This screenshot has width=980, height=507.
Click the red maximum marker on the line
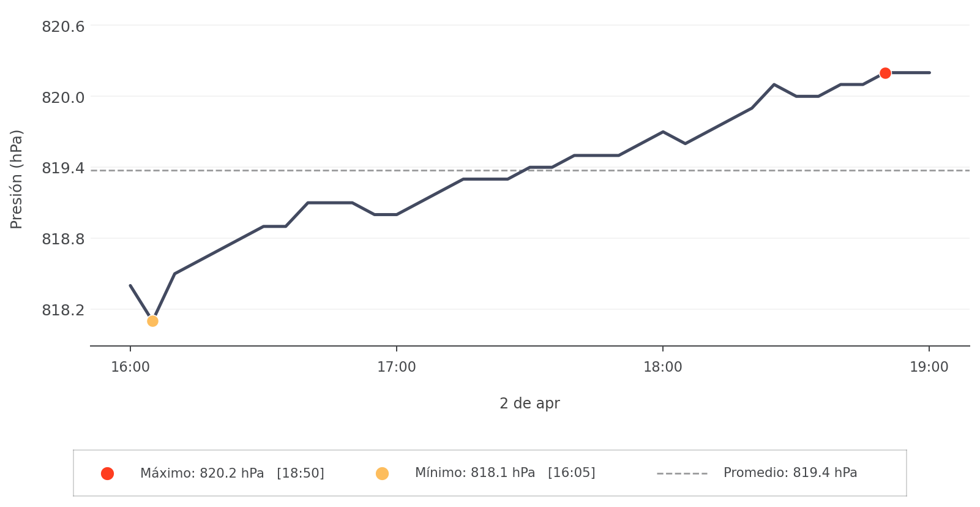point(885,73)
